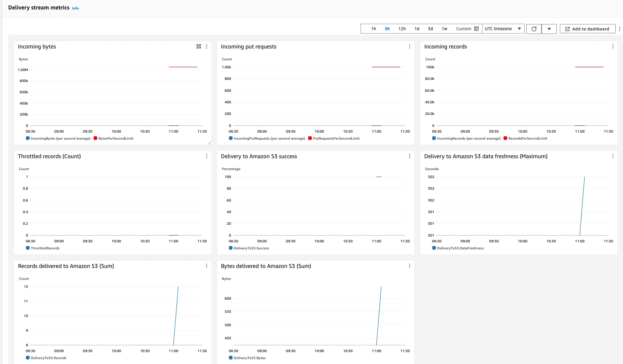Toggle the IncomingBytes legend swatch
The height and width of the screenshot is (364, 623).
coord(28,138)
